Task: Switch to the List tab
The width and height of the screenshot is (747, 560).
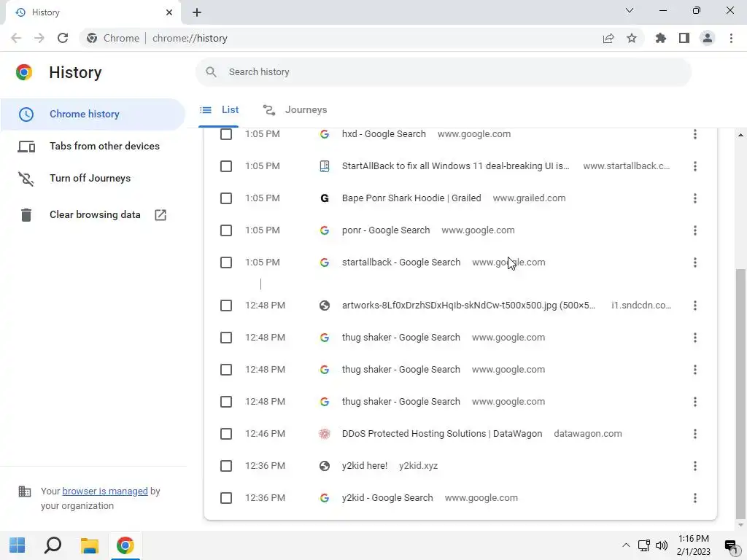Action: tap(219, 110)
